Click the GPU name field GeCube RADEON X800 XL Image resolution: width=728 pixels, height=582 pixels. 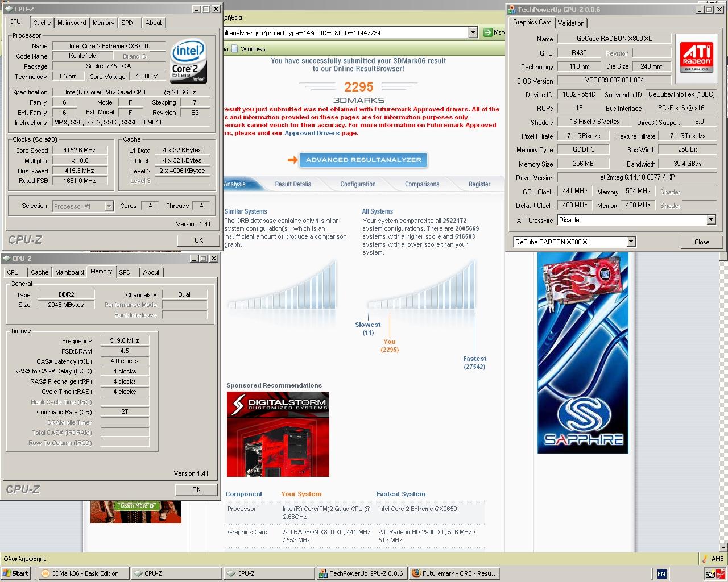(614, 39)
